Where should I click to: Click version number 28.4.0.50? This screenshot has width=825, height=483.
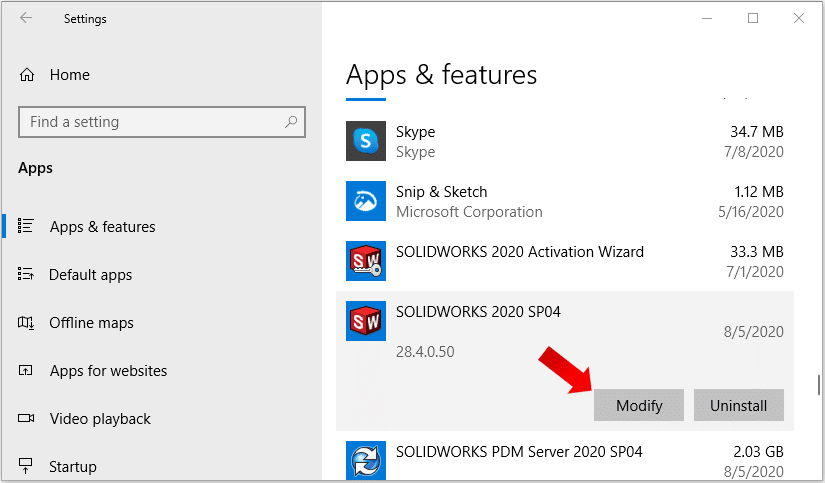tap(425, 351)
